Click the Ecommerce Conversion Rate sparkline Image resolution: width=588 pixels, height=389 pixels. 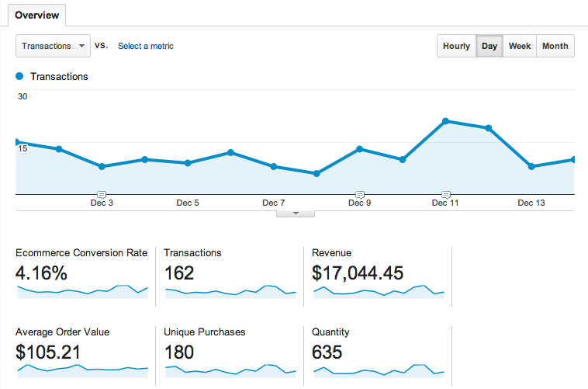pos(82,292)
